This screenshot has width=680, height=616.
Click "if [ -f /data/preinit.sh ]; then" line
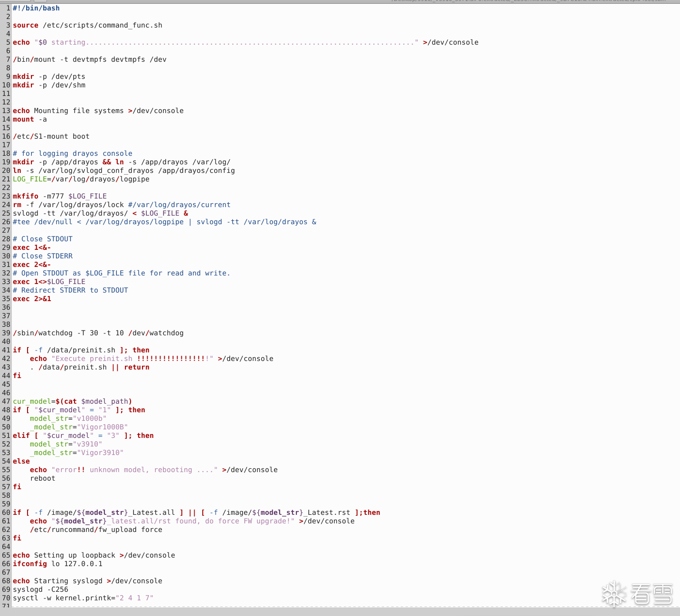point(81,350)
